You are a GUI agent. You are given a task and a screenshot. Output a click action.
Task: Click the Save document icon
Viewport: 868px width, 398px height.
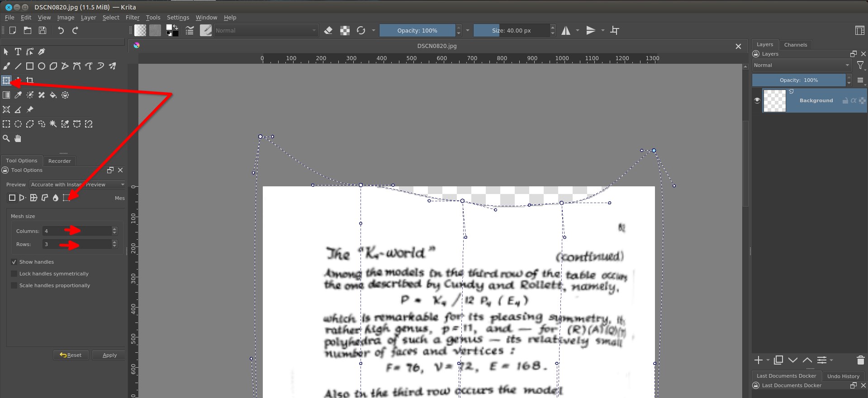point(43,30)
